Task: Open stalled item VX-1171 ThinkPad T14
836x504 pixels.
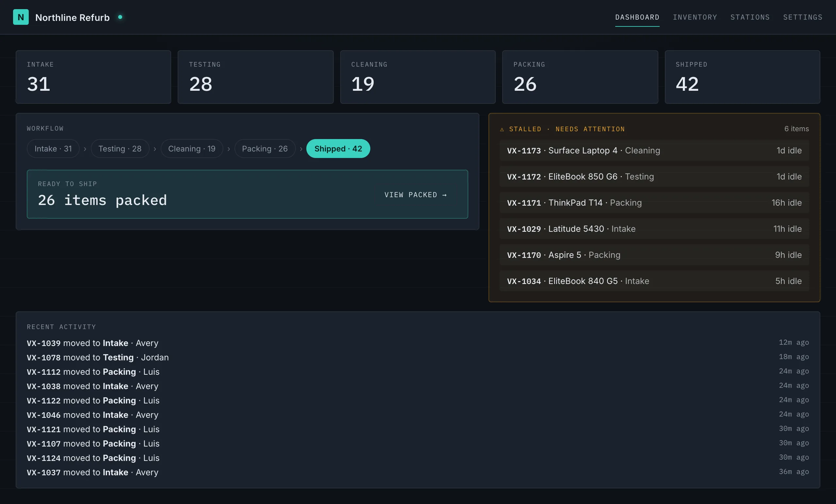Action: (x=654, y=202)
